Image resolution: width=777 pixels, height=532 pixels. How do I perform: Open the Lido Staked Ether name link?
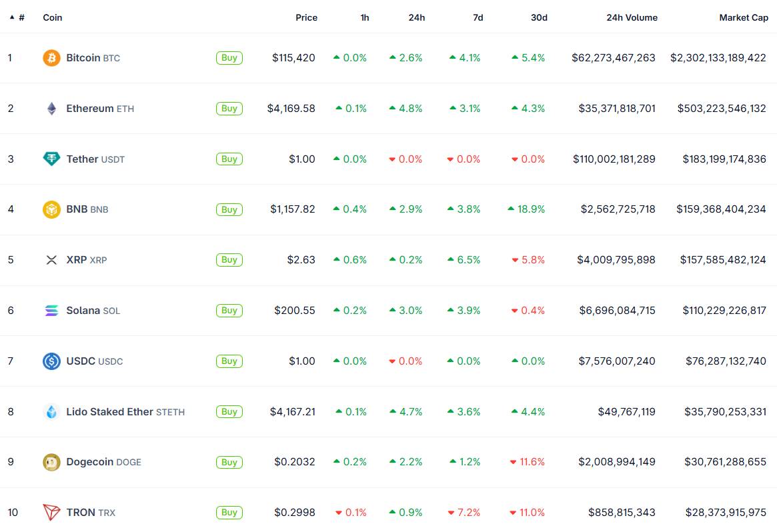point(109,412)
